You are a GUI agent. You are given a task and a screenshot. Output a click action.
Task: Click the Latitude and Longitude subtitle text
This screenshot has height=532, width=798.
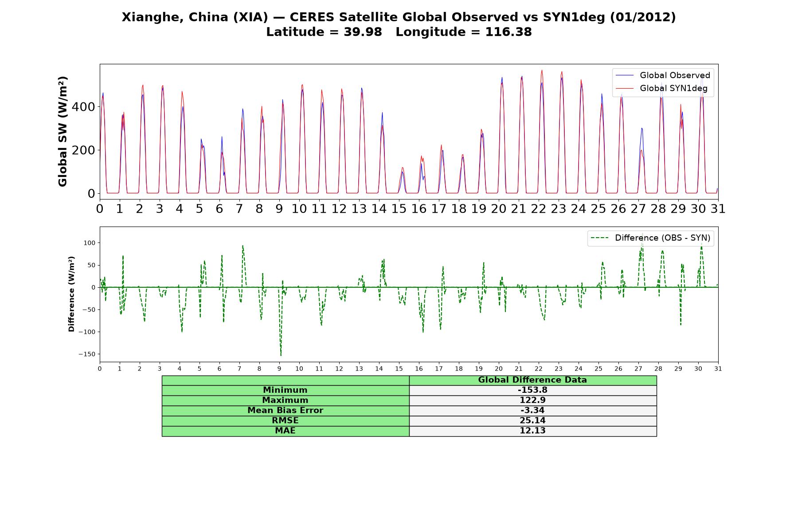pyautogui.click(x=399, y=32)
